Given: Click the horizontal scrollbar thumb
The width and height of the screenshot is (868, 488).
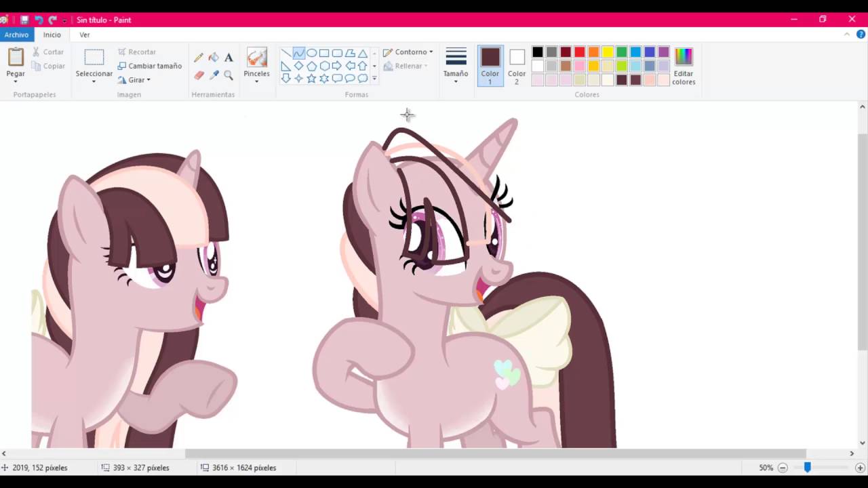Looking at the screenshot, I should tap(495, 453).
